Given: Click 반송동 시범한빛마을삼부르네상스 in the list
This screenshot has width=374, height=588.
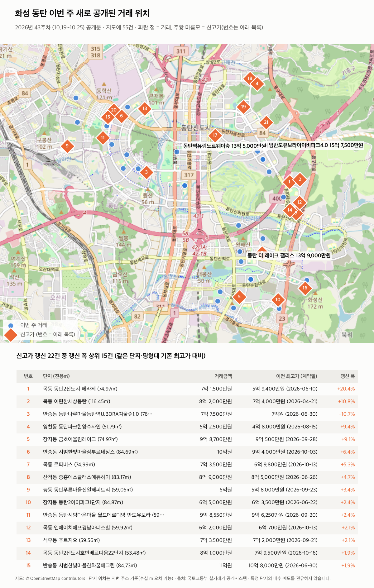Looking at the screenshot, I should [x=90, y=452].
